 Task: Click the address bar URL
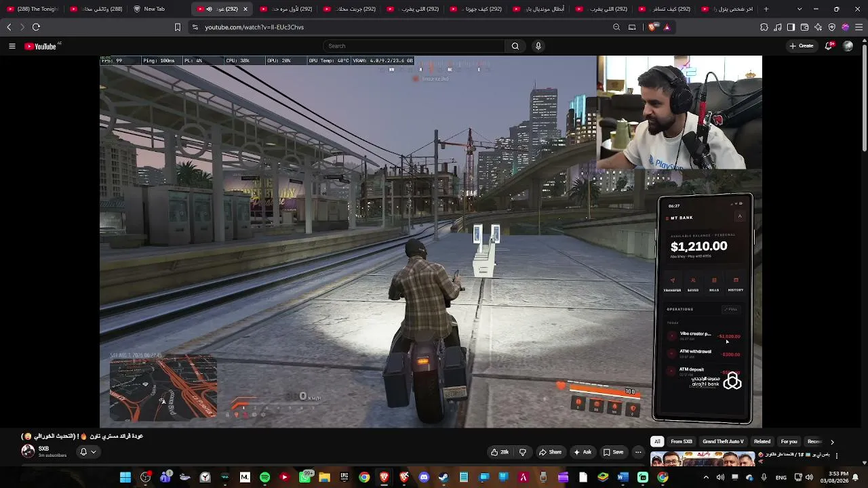point(254,27)
